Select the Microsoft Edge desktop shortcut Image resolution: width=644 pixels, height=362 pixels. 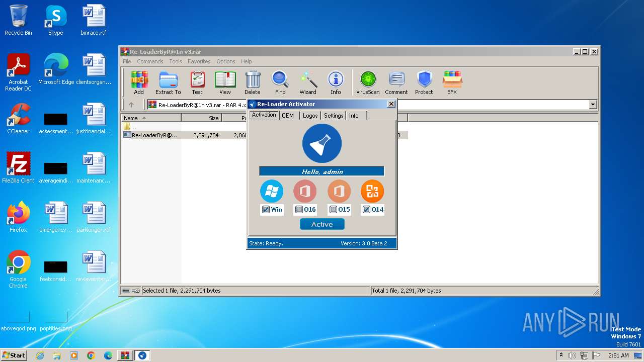[x=56, y=69]
